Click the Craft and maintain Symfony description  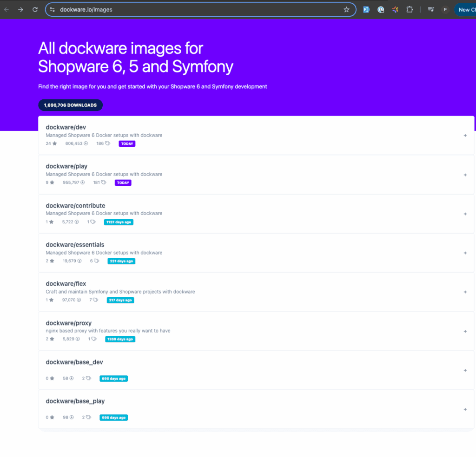pos(120,292)
